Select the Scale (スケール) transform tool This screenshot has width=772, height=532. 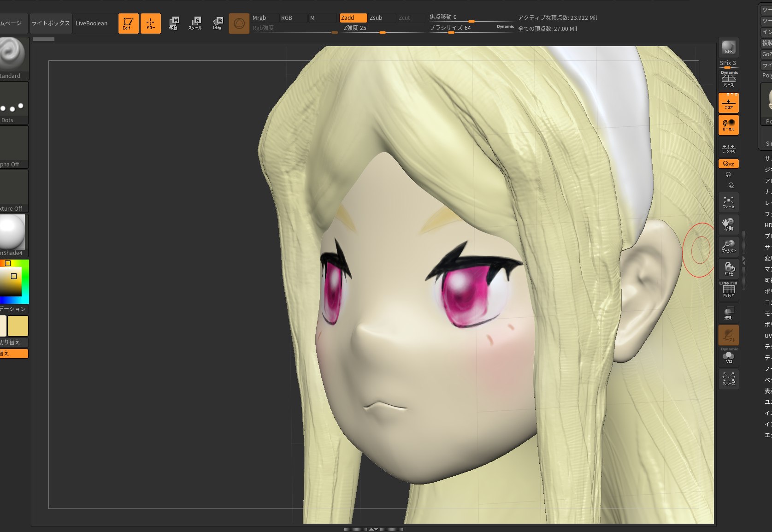tap(195, 24)
